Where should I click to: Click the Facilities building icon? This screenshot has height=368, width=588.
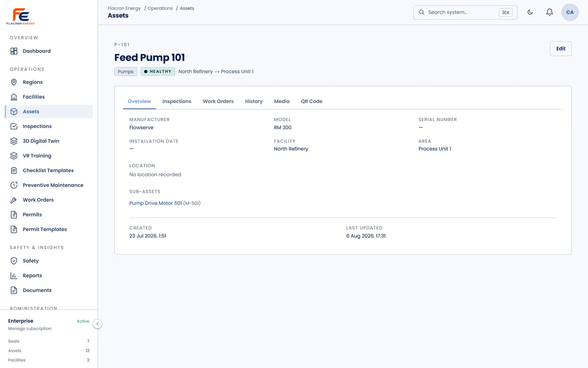(x=14, y=97)
